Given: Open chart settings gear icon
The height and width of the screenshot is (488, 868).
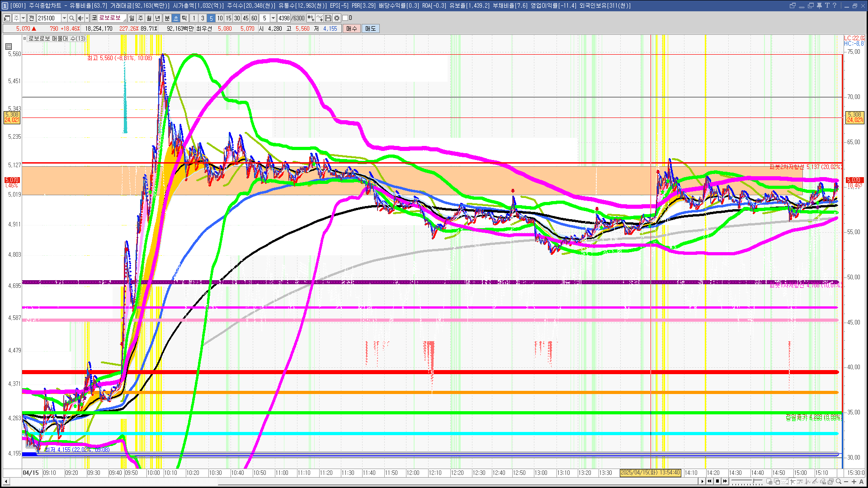Looking at the screenshot, I should [337, 18].
